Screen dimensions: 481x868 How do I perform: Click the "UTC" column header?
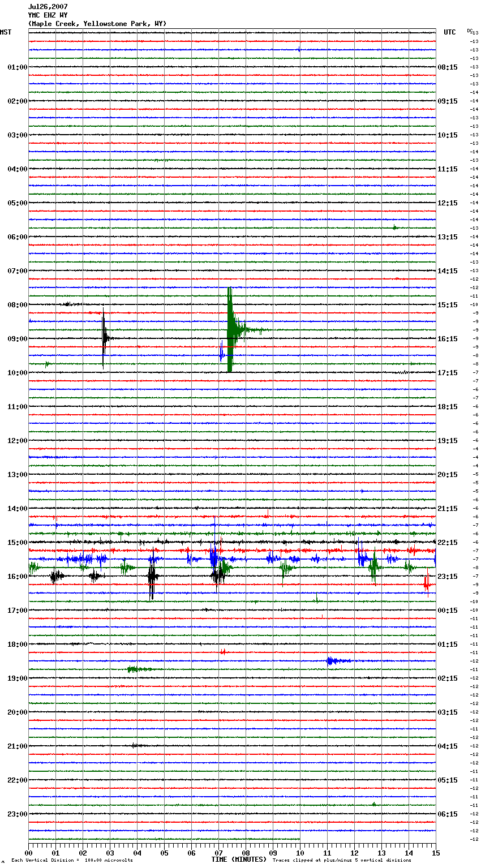(450, 32)
